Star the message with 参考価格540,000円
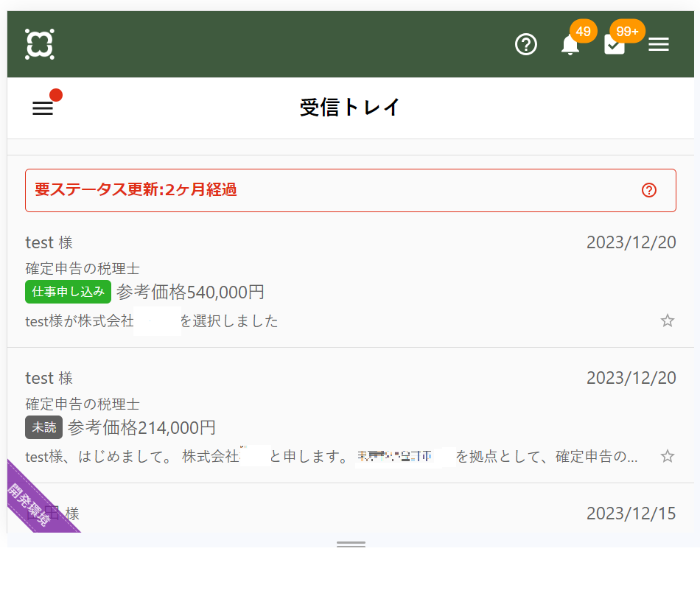The height and width of the screenshot is (610, 700). [667, 320]
